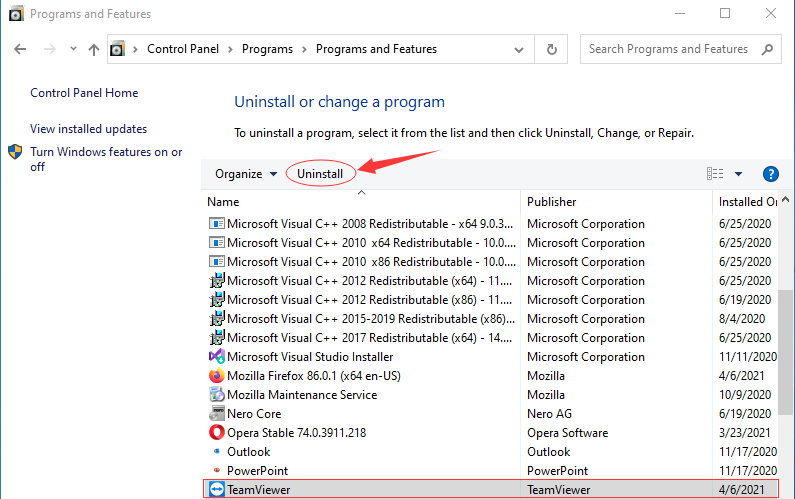Select Opera Stable 74.0.3911.218 entry
This screenshot has height=499, width=795.
point(297,433)
